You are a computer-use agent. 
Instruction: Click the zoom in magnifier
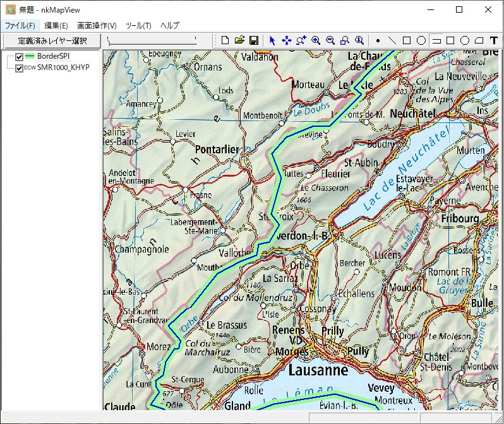315,40
